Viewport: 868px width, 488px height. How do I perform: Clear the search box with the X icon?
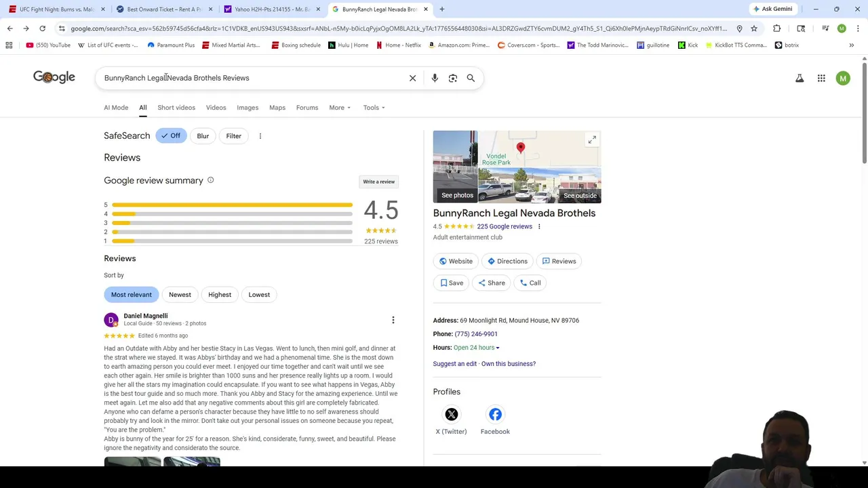coord(412,78)
